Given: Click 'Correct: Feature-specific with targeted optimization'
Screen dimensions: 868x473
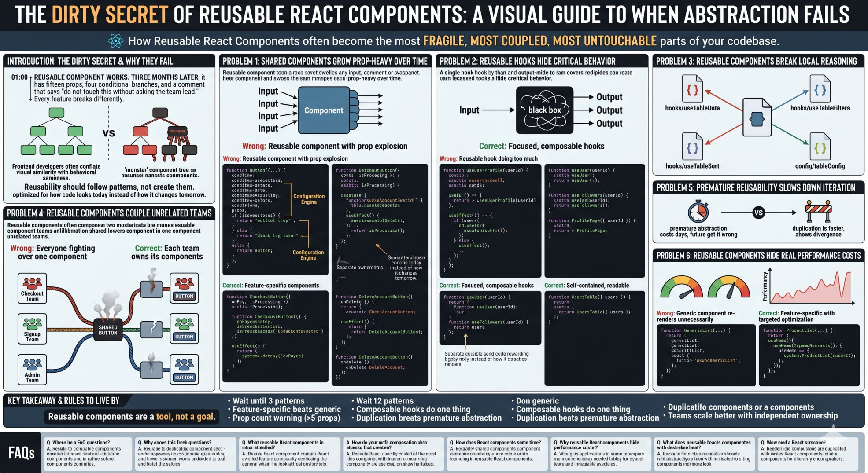Looking at the screenshot, I should pyautogui.click(x=797, y=316).
